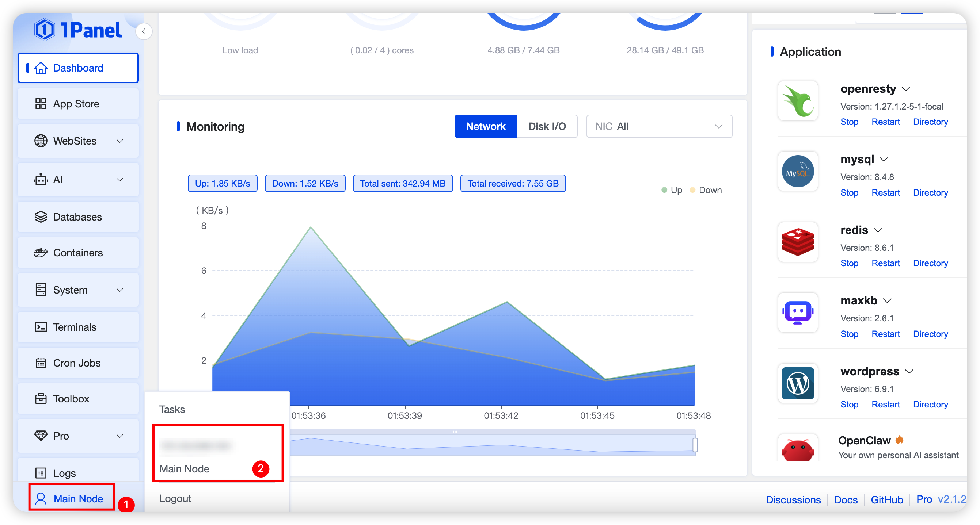Open the openresty app icon
The width and height of the screenshot is (980, 525).
click(797, 101)
